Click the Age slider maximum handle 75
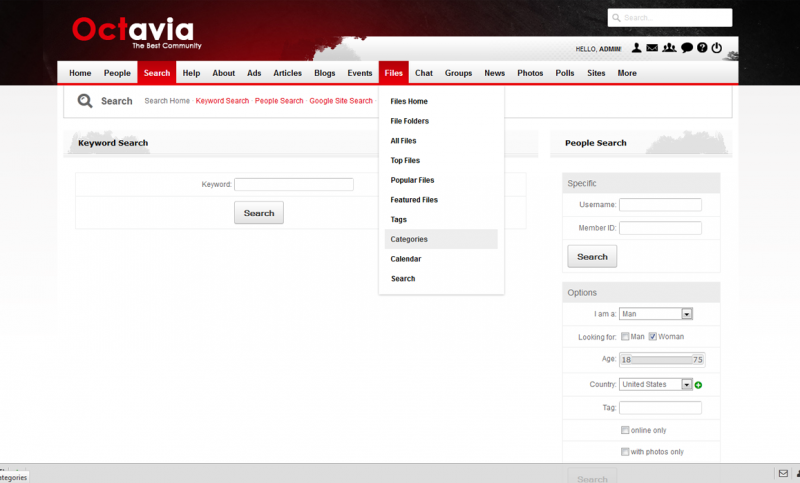 pos(697,360)
